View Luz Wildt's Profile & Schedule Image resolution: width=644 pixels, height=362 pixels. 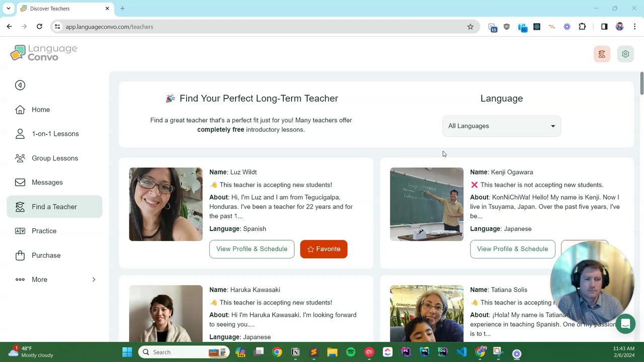[x=252, y=249]
